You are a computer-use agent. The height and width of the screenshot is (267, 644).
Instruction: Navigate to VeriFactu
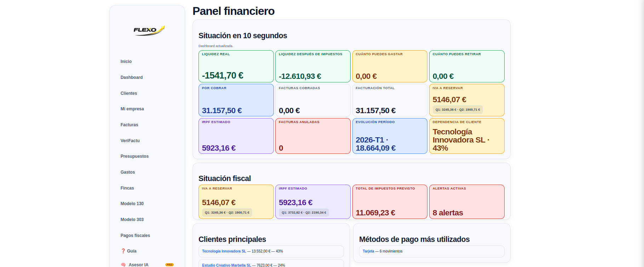point(130,141)
